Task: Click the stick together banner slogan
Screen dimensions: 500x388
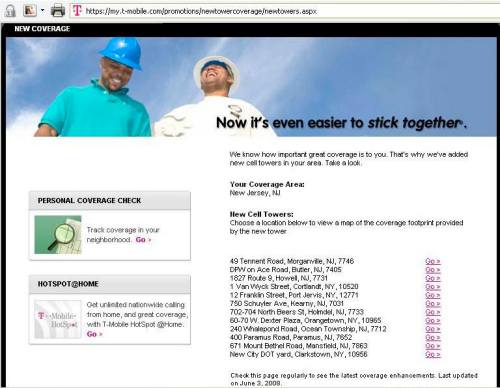Action: [x=341, y=123]
